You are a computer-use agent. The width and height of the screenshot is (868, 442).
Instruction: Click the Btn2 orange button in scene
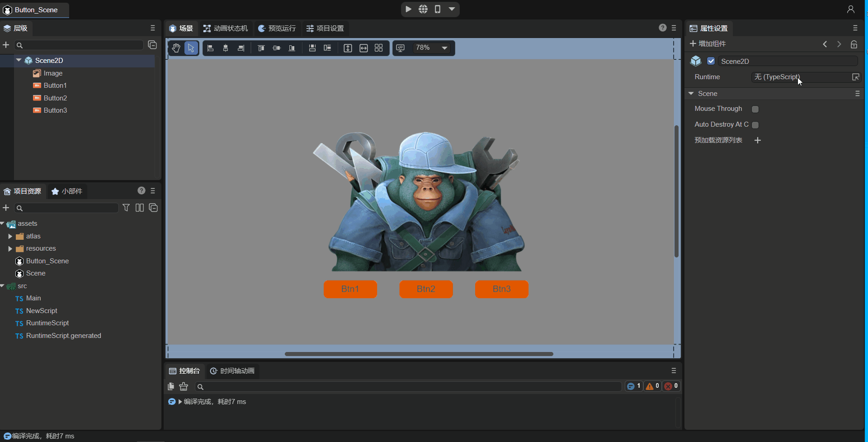pyautogui.click(x=426, y=289)
